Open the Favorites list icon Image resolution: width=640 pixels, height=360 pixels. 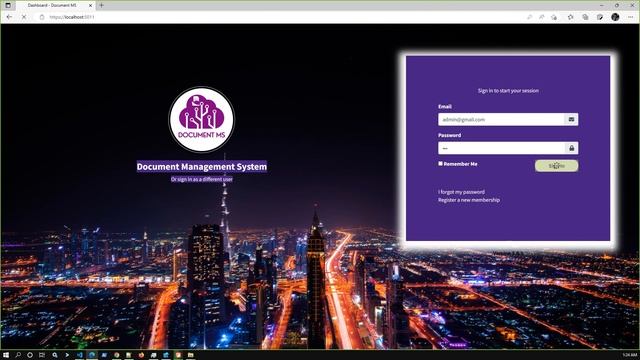(x=571, y=17)
